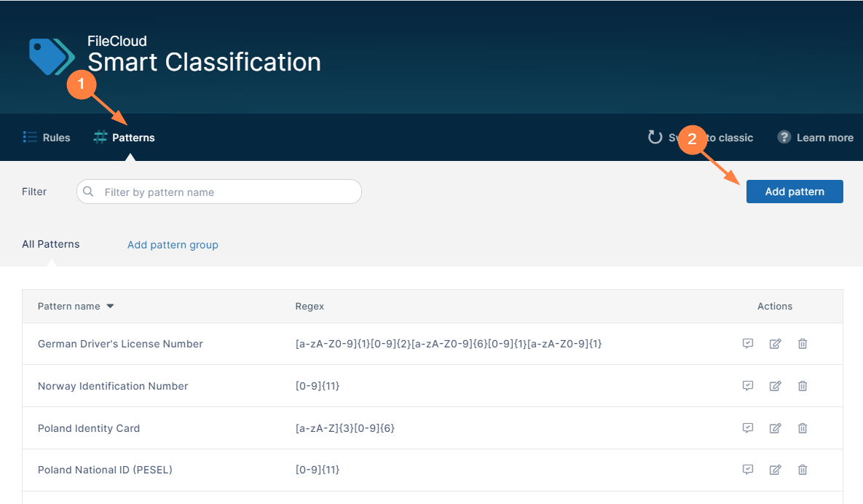The image size is (863, 504).
Task: Test the Poland National ID (PESEL) pattern
Action: [747, 470]
